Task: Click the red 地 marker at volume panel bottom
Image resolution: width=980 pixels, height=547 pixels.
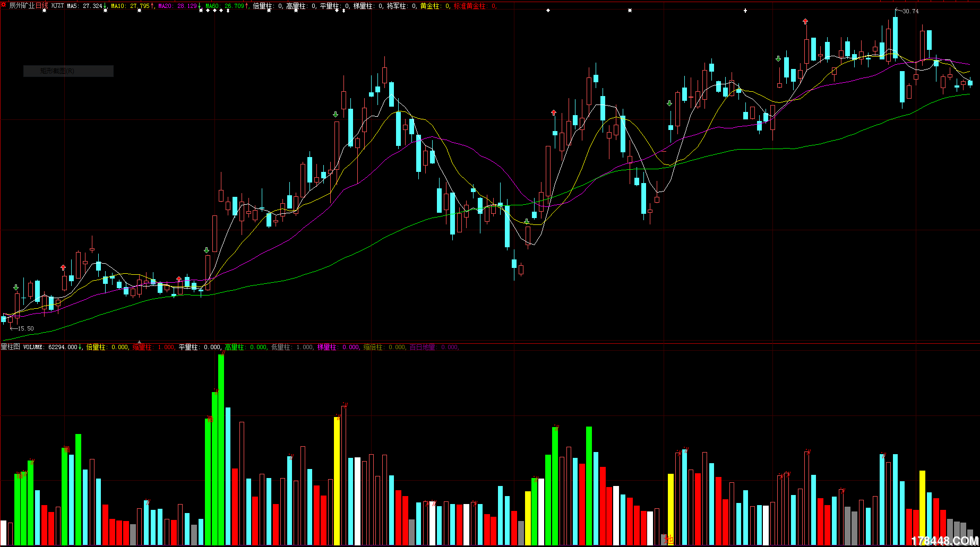Action: [669, 540]
